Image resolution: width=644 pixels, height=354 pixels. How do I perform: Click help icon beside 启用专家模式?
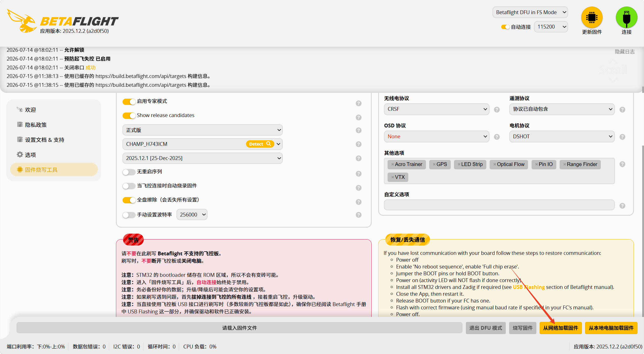click(x=358, y=103)
